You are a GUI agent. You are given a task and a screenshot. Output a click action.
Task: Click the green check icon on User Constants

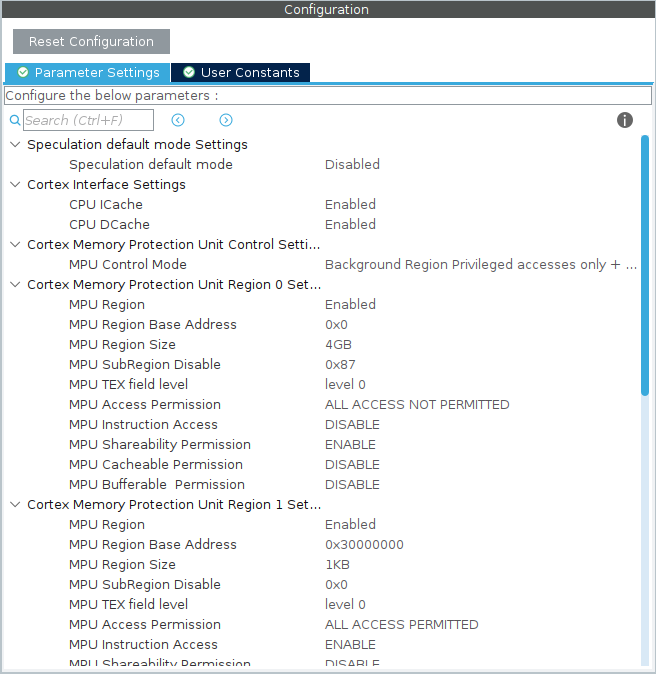click(189, 73)
